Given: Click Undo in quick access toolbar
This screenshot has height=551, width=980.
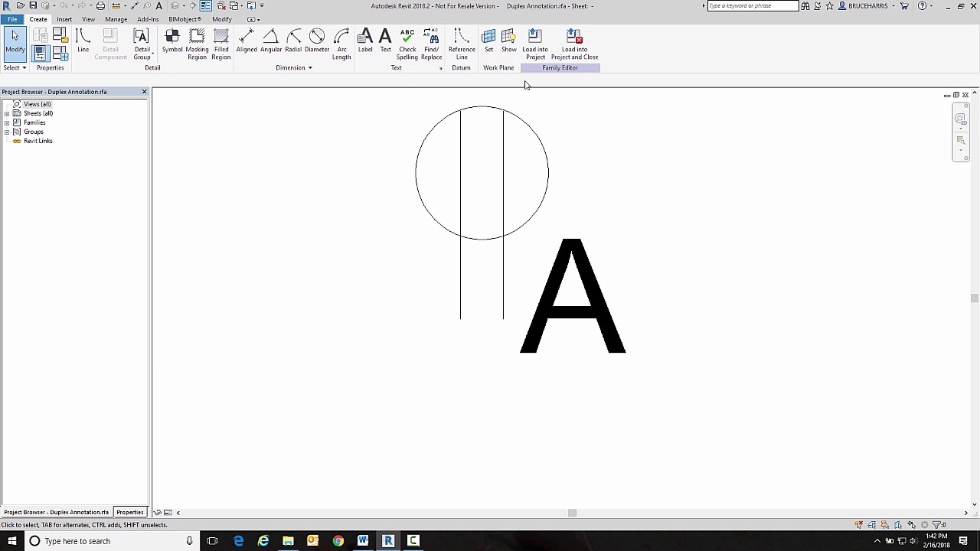Looking at the screenshot, I should pyautogui.click(x=62, y=5).
